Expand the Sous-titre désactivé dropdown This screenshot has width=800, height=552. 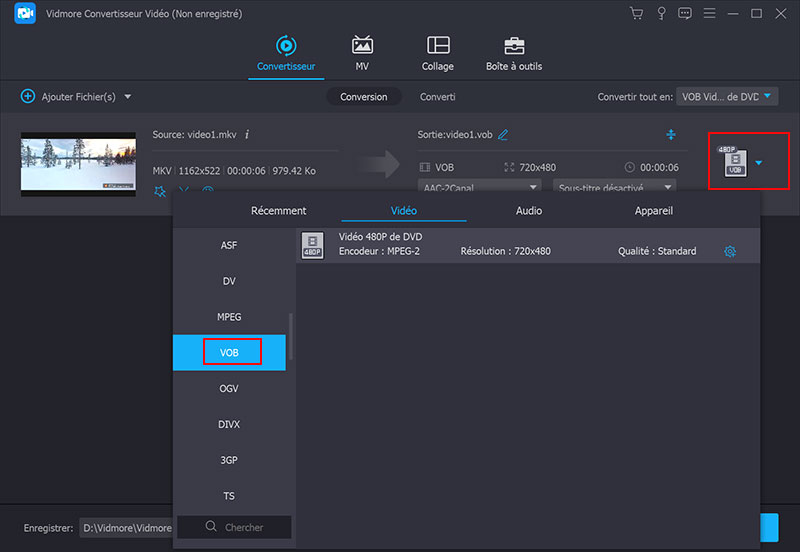coord(614,187)
